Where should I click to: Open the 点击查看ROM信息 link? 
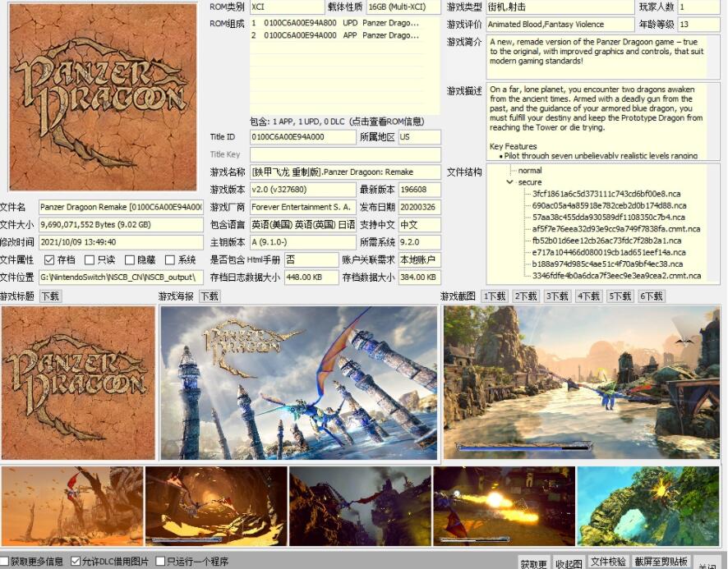click(387, 122)
